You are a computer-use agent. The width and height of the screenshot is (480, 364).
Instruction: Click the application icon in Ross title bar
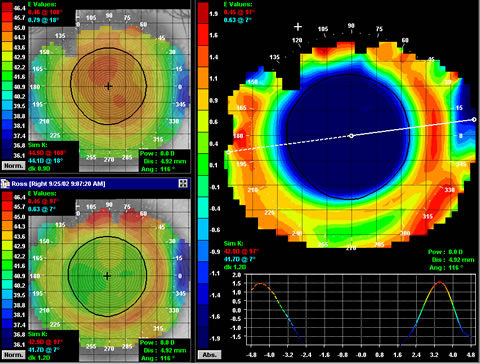(x=5, y=183)
